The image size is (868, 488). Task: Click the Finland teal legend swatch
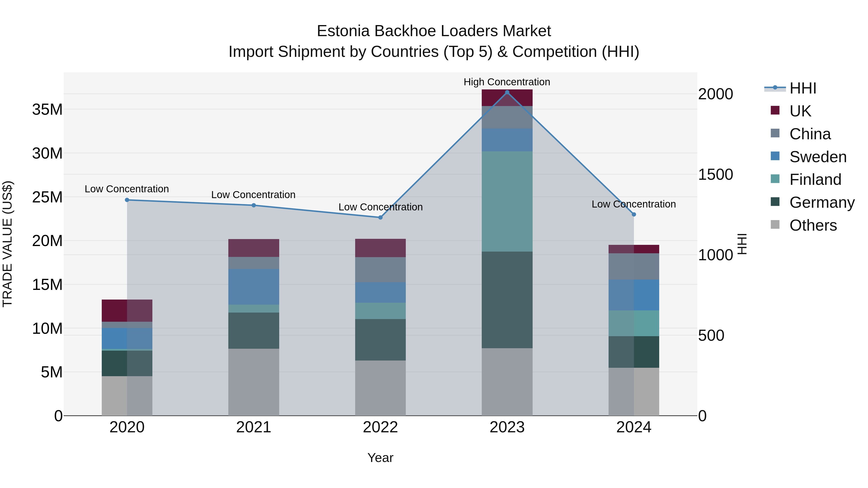tap(775, 179)
